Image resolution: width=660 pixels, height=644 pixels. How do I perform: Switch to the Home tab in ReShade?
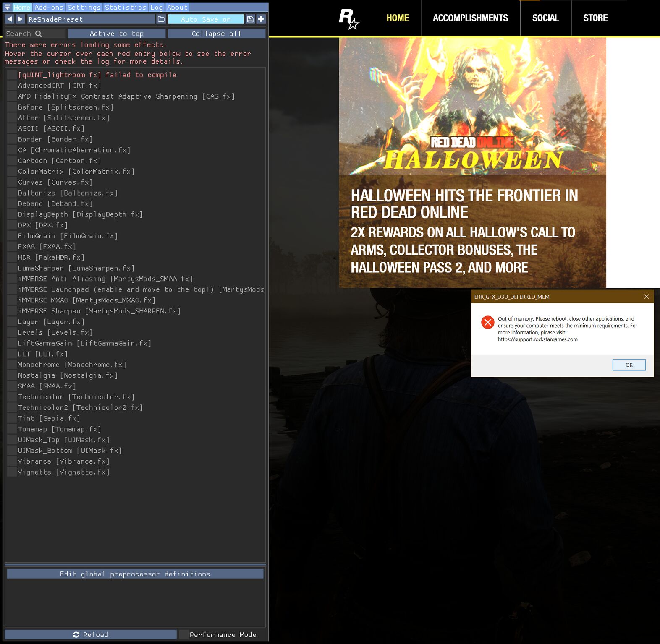pyautogui.click(x=22, y=7)
